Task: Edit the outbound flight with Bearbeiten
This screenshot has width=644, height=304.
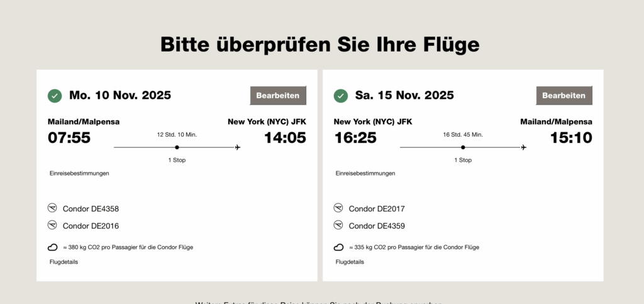Action: coord(278,96)
